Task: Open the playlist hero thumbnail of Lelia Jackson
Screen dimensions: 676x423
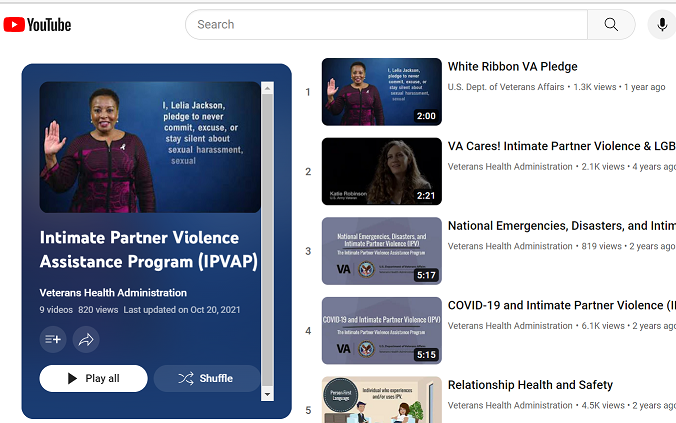Action: pyautogui.click(x=150, y=147)
